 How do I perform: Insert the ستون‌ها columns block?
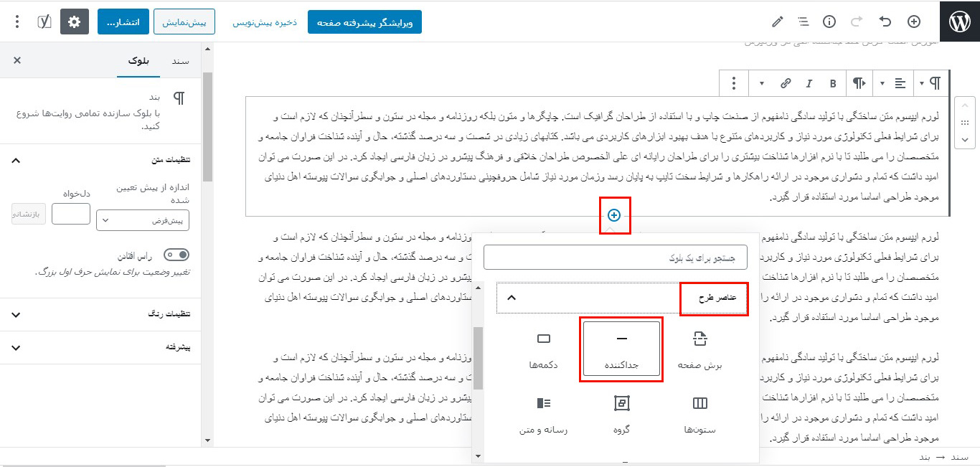click(x=699, y=415)
